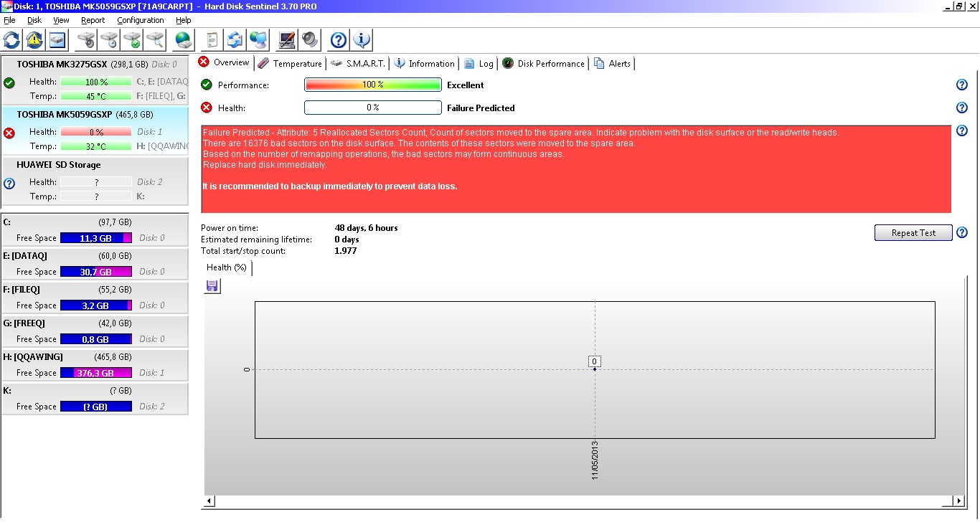The width and height of the screenshot is (980, 522).
Task: Click the information speech bubble toolbar icon
Action: pos(362,40)
